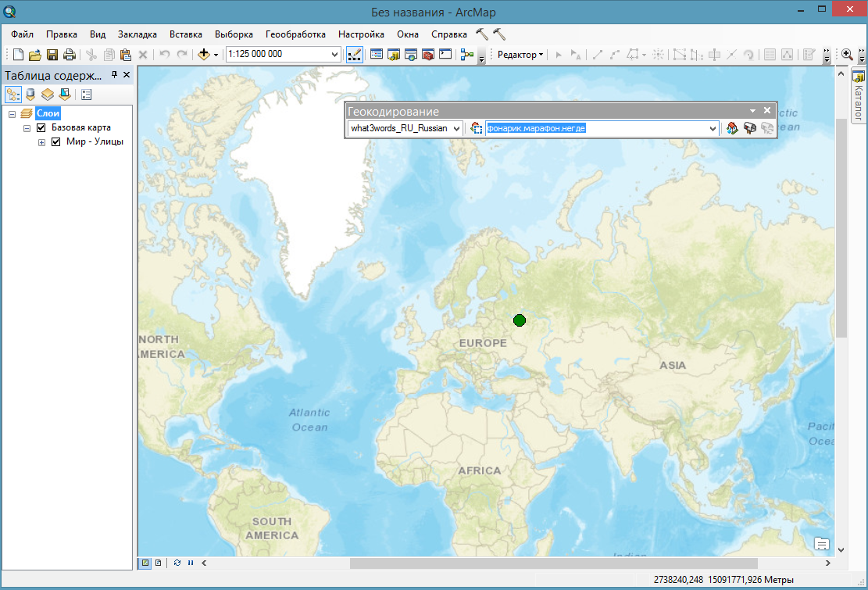Open the map scale 1:125 000 000 dropdown

(335, 55)
